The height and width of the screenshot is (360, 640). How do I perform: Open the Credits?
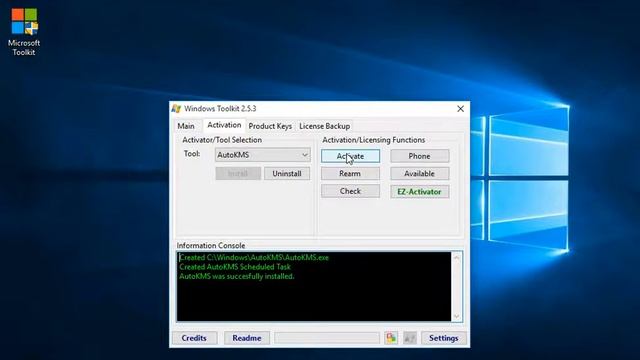click(194, 338)
